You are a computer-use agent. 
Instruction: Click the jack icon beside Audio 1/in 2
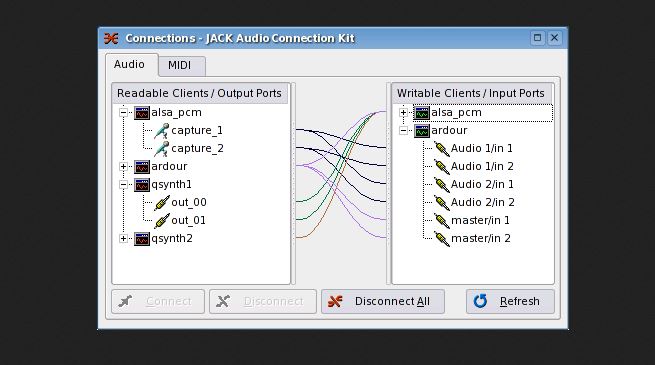click(442, 167)
